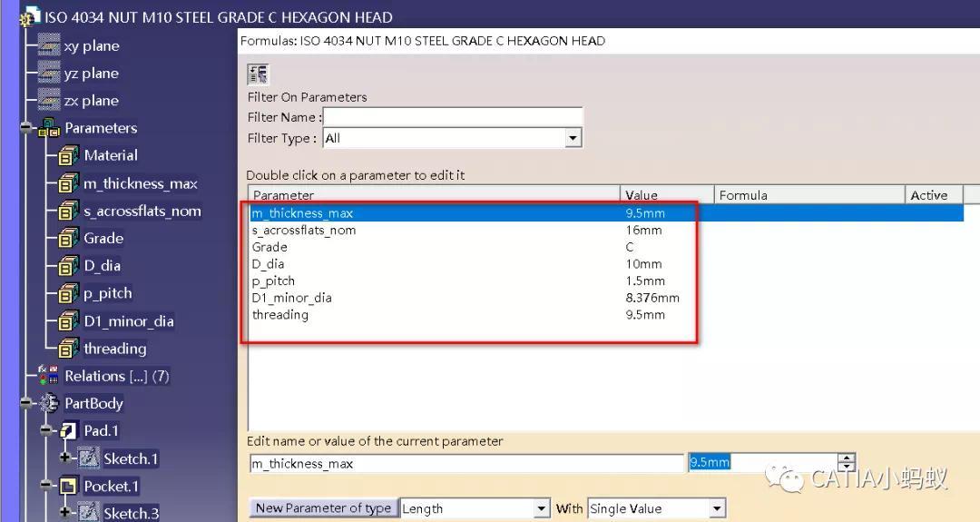Select the yz plane icon
The width and height of the screenshot is (980, 522).
49,74
